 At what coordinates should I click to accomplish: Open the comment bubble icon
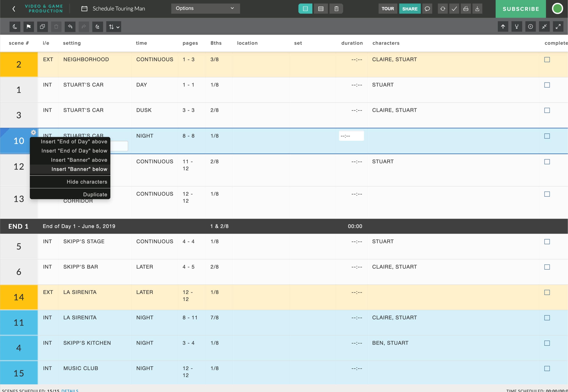(x=427, y=9)
